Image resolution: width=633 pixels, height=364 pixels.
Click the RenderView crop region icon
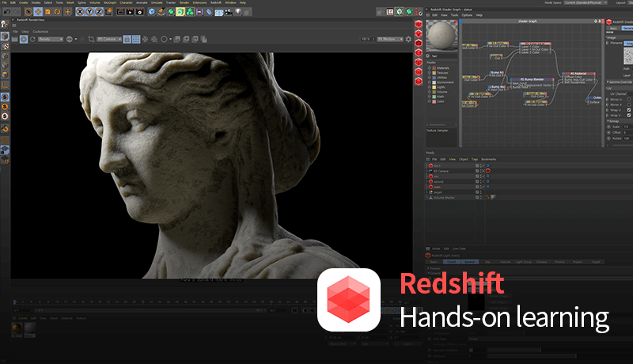point(91,39)
